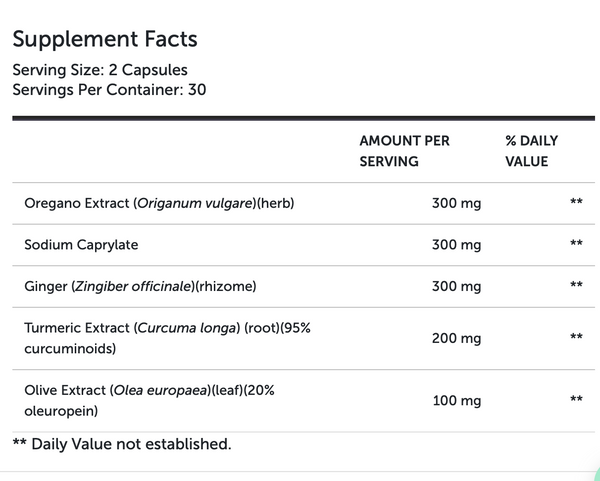The height and width of the screenshot is (481, 600).
Task: Click Servings Per Container: 30 line
Action: tap(109, 90)
